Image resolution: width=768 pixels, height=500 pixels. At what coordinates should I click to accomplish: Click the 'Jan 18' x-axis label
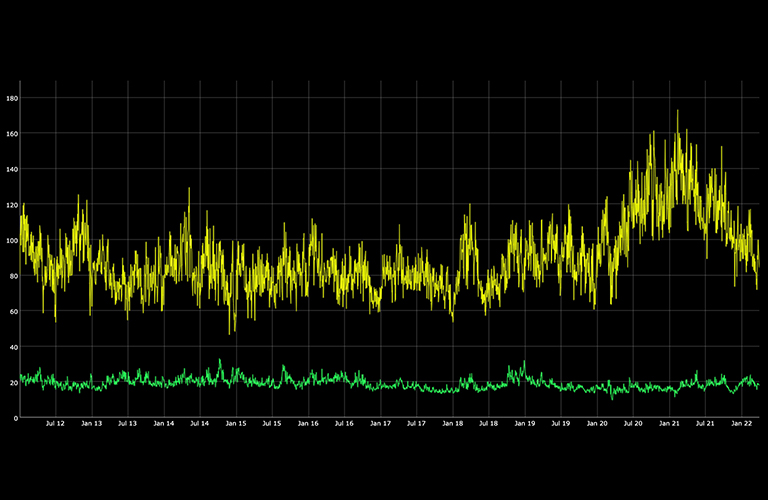[452, 424]
